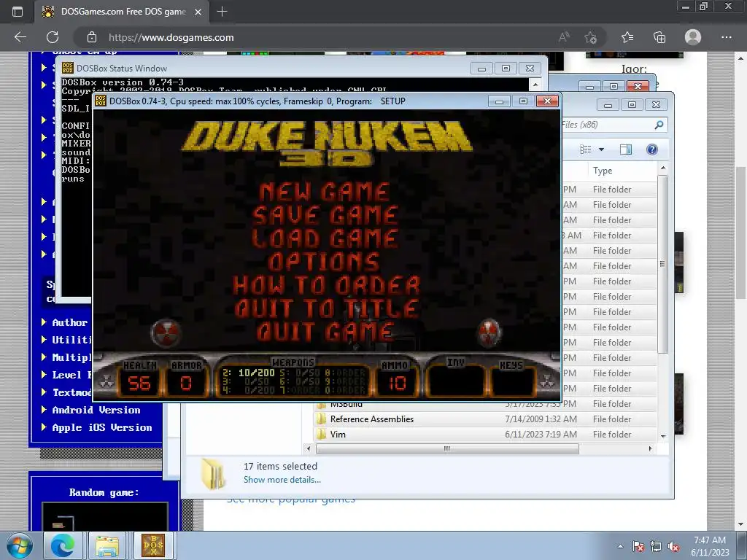Click Random game thumbnail
The image size is (747, 560).
click(x=105, y=517)
